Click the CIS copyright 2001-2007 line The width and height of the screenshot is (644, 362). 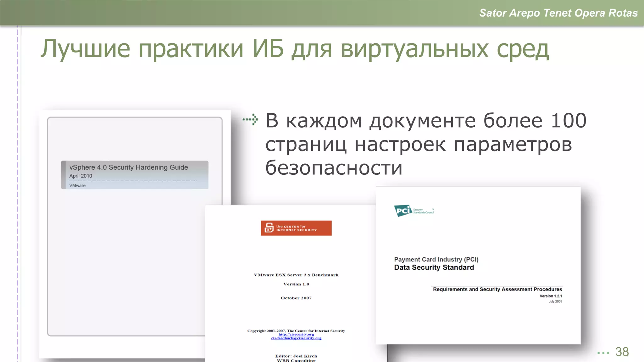click(x=296, y=331)
